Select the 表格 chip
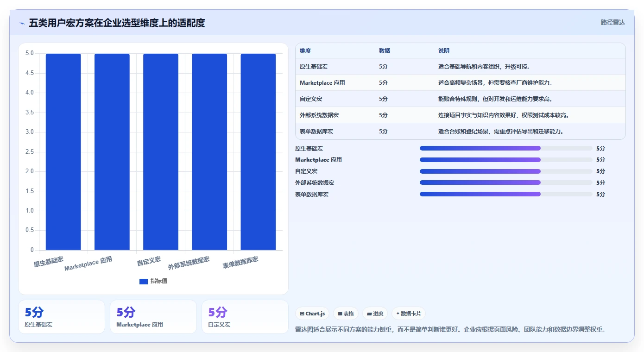644x352 pixels. click(346, 314)
